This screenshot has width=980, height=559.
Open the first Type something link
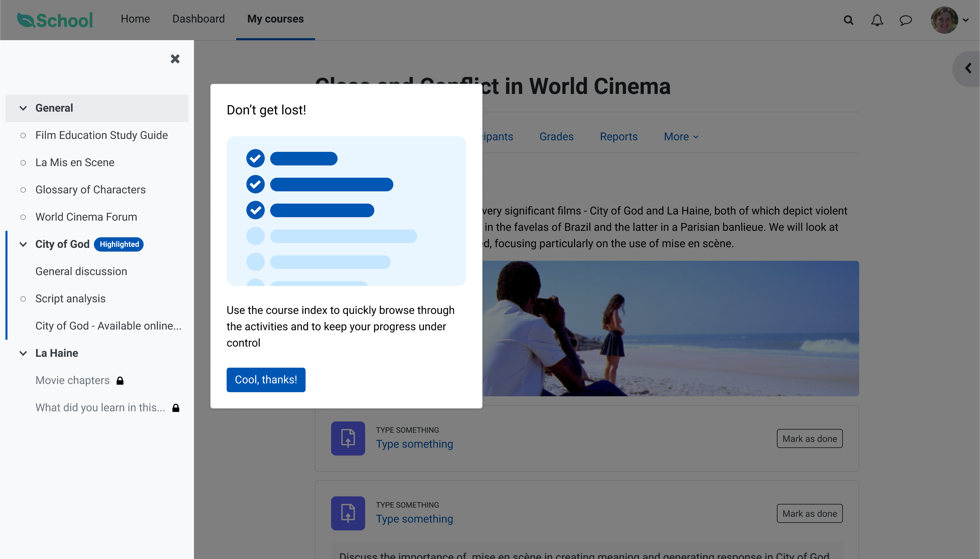tap(414, 444)
